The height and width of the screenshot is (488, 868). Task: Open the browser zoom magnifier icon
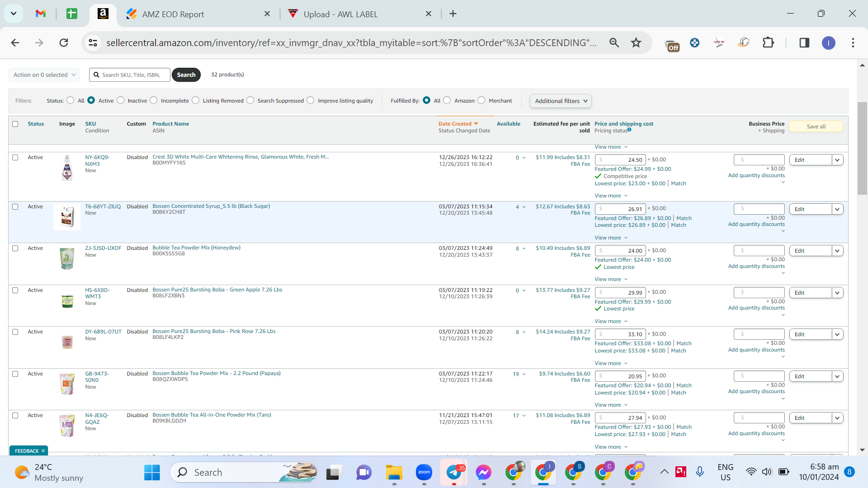pyautogui.click(x=614, y=42)
